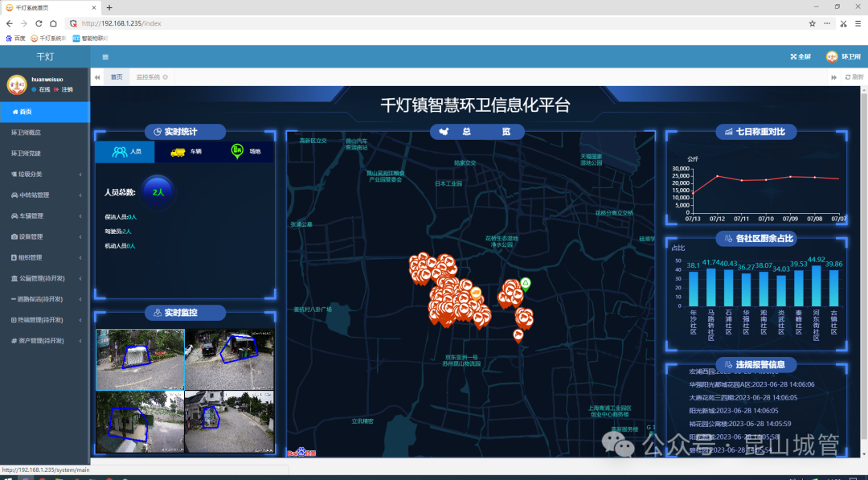The height and width of the screenshot is (480, 868).
Task: Click the tab scroll-right double arrow
Action: [834, 77]
